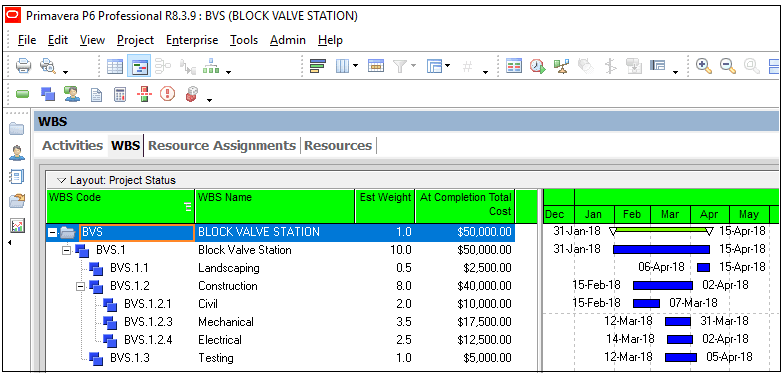Screen dimensions: 783x373
Task: Open the Edit menu
Action: tap(58, 40)
